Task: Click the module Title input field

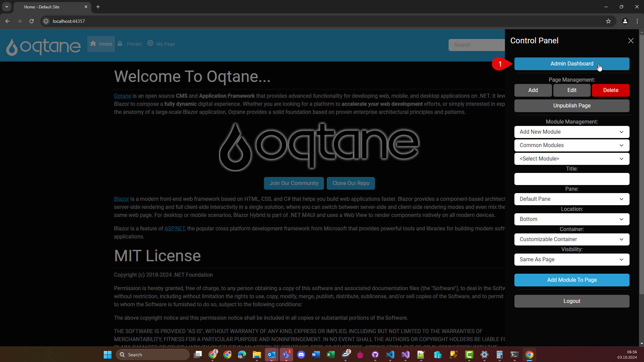Action: [571, 179]
